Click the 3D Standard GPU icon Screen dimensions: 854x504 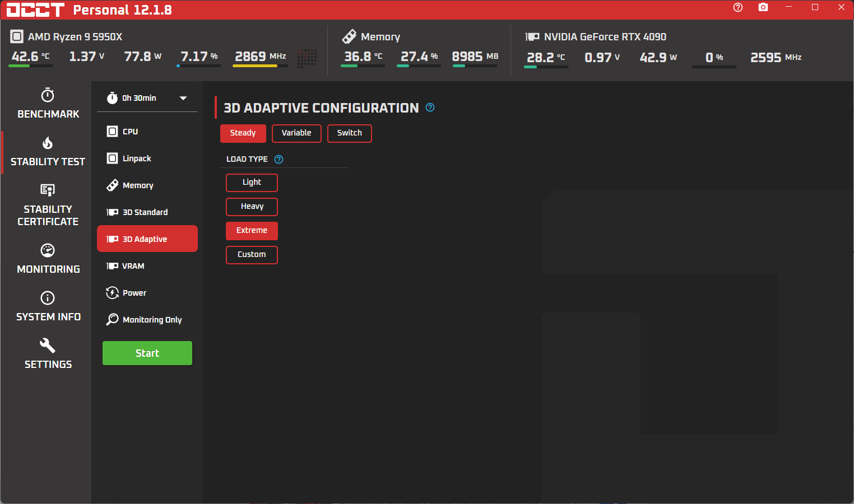click(x=112, y=212)
